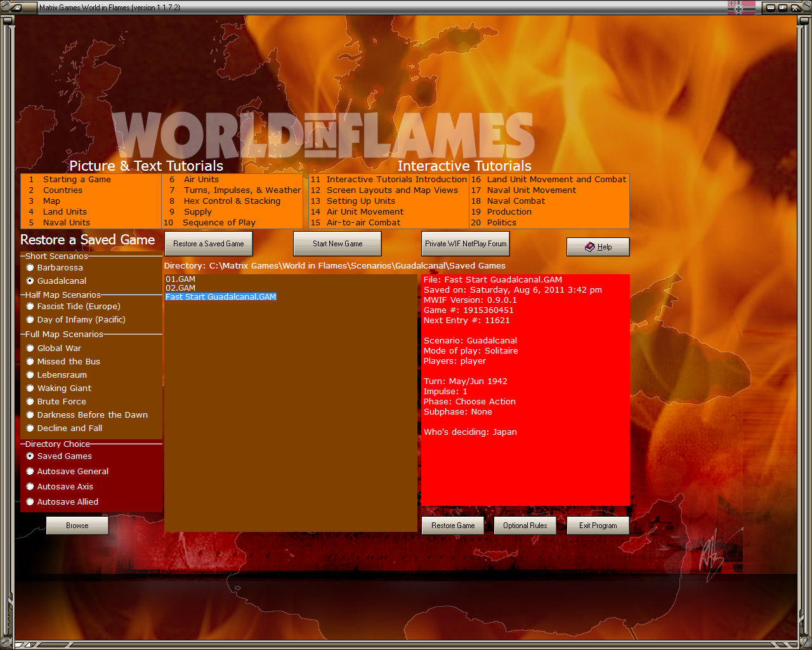Click the Exit Program button
Image resolution: width=812 pixels, height=650 pixels.
(598, 526)
